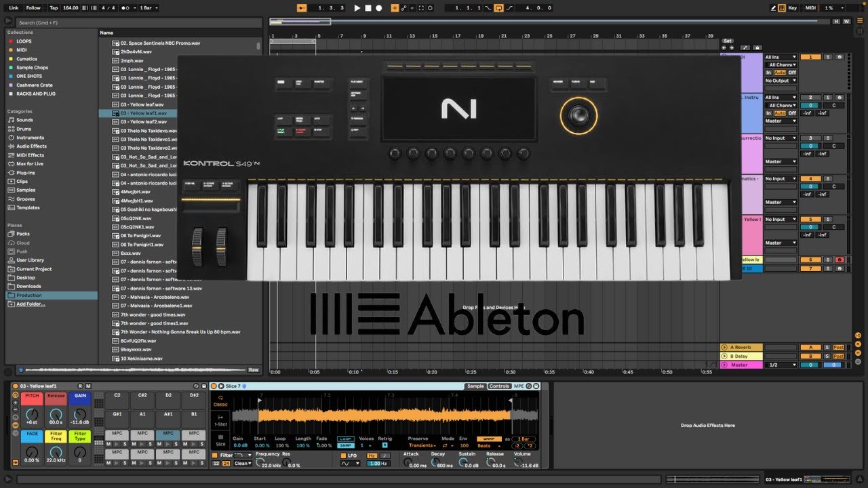The width and height of the screenshot is (868, 488).
Task: Toggle the arrangement Loop switch
Action: point(499,8)
